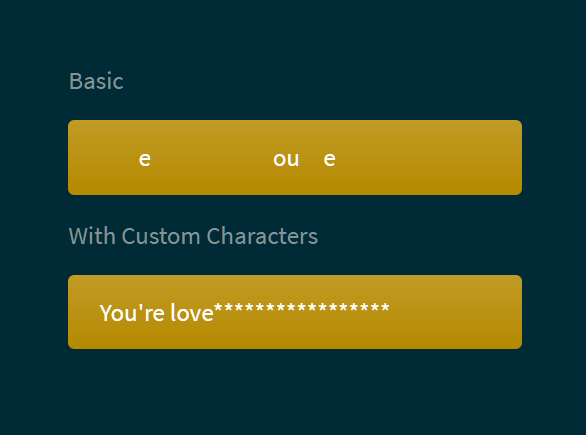Screen dimensions: 586x435
Task: Select the "e" following "ou"
Action: 329,160
